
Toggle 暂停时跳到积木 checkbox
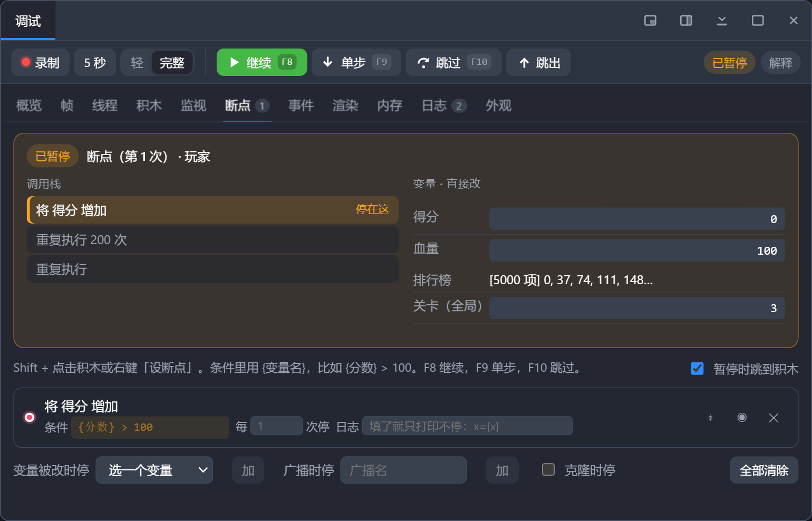(x=697, y=368)
